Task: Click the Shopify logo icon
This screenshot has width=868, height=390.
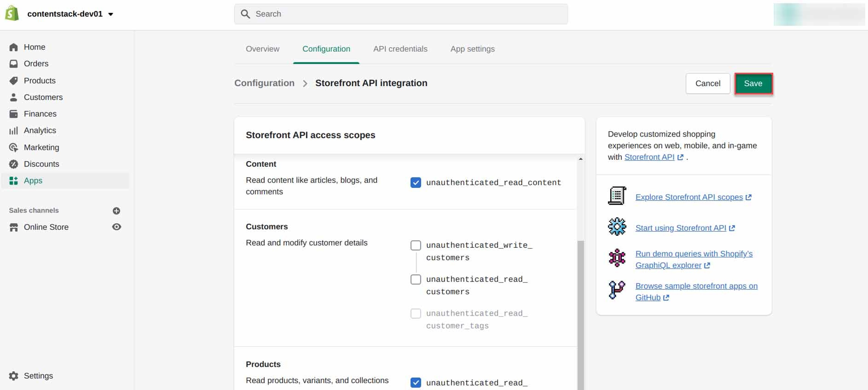Action: (12, 13)
